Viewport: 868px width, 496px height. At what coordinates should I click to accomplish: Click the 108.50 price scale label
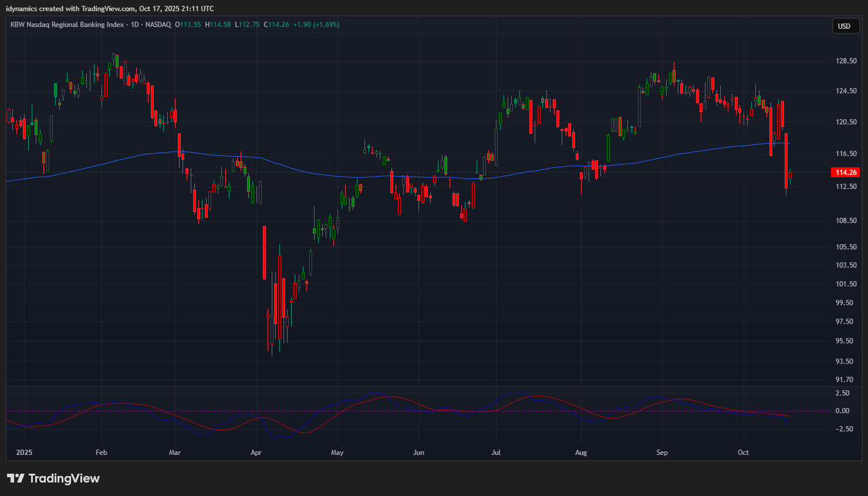pos(846,221)
